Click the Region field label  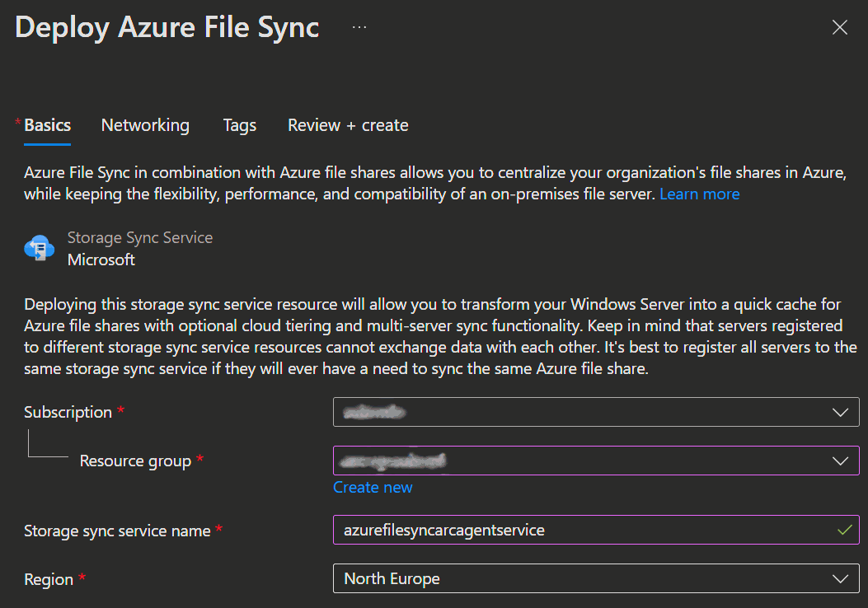pos(49,579)
